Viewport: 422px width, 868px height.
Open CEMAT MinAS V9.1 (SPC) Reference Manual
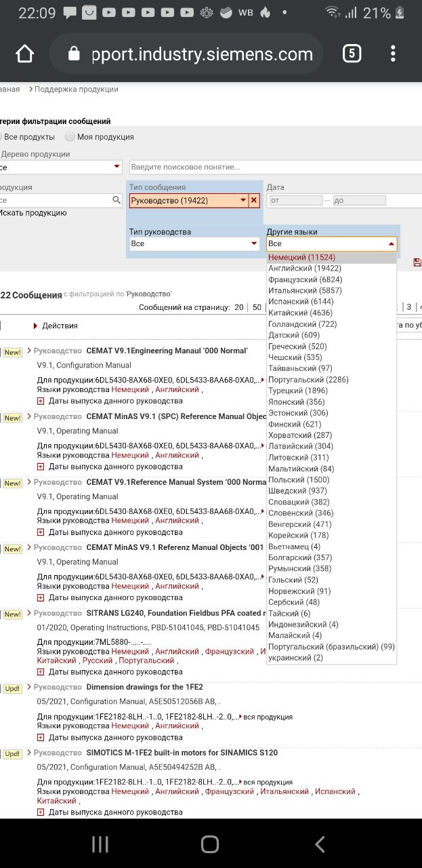pyautogui.click(x=177, y=416)
